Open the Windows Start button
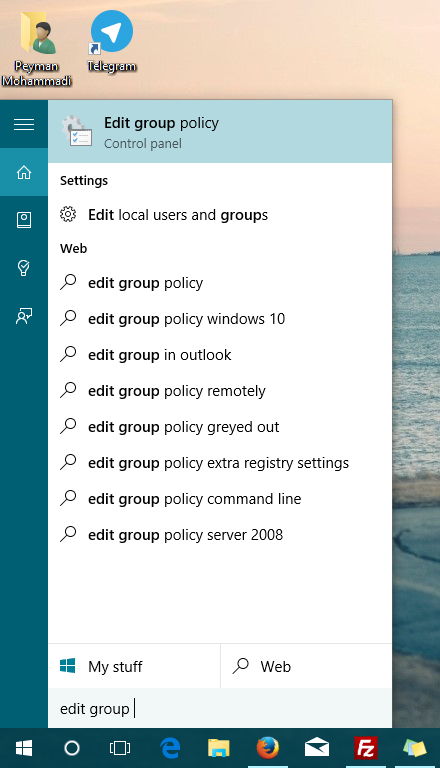Screen dimensions: 440x768 (x=24, y=748)
